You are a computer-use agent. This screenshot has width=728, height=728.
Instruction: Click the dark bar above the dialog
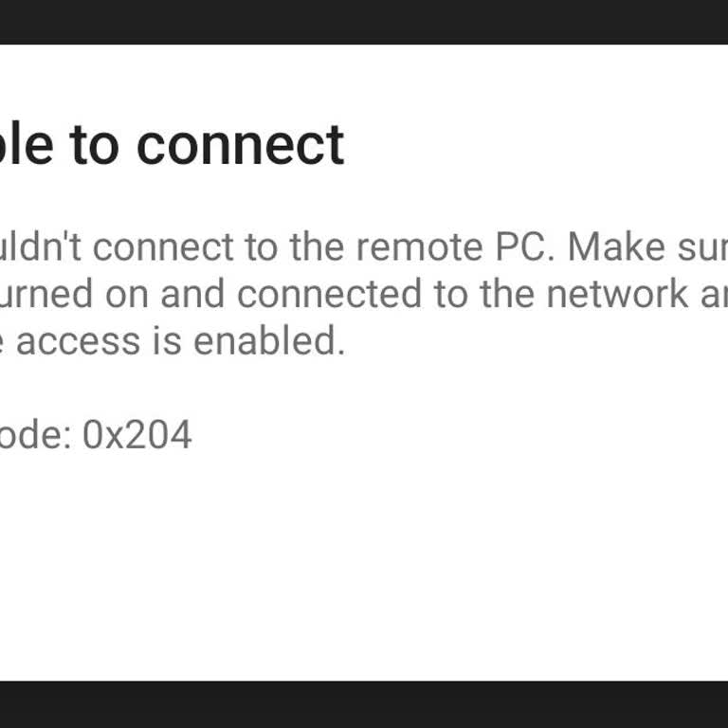(364, 21)
